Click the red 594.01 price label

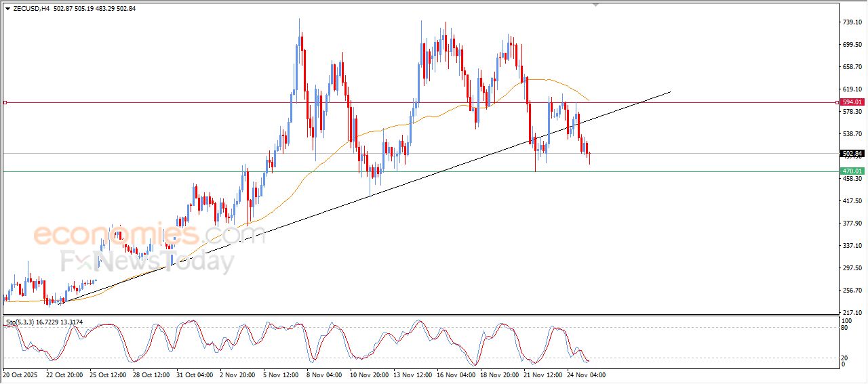coord(852,102)
